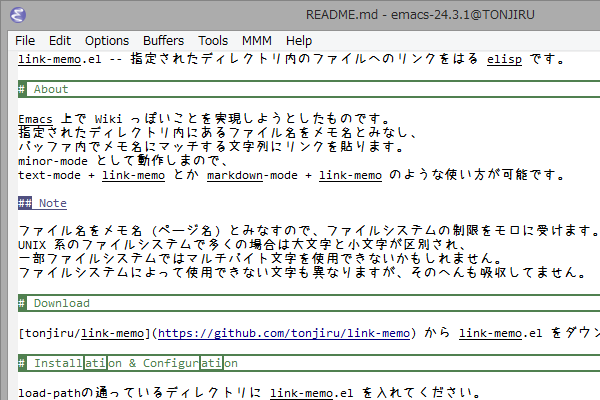The height and width of the screenshot is (400, 600).
Task: Click the Wiki word in the About paragraph
Action: [108, 119]
